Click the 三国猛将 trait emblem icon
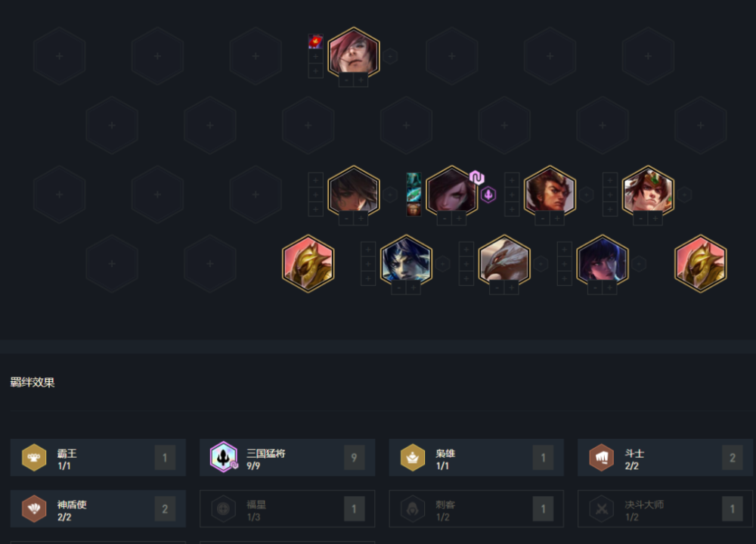 [223, 457]
